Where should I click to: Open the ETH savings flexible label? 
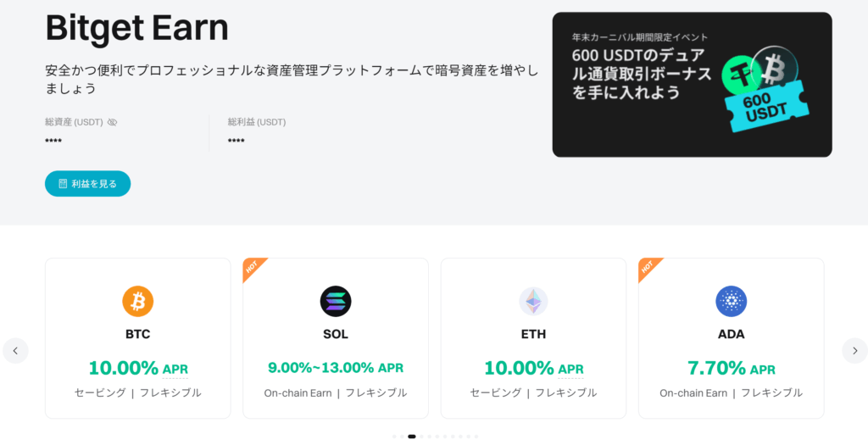533,392
